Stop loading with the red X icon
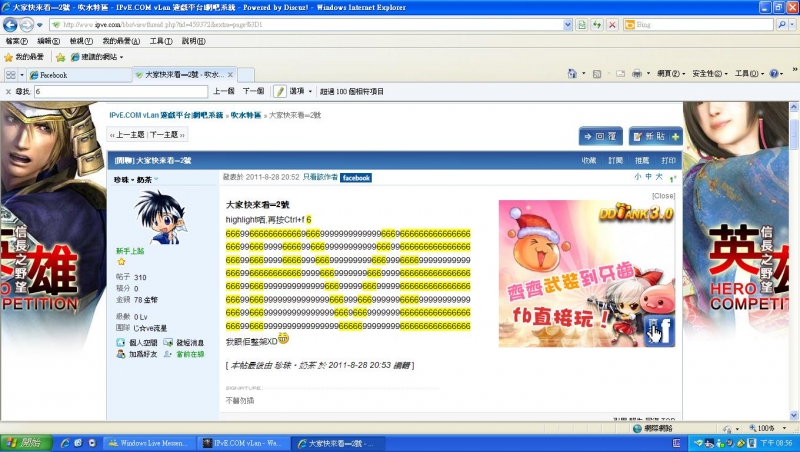800x452 pixels. coord(612,24)
